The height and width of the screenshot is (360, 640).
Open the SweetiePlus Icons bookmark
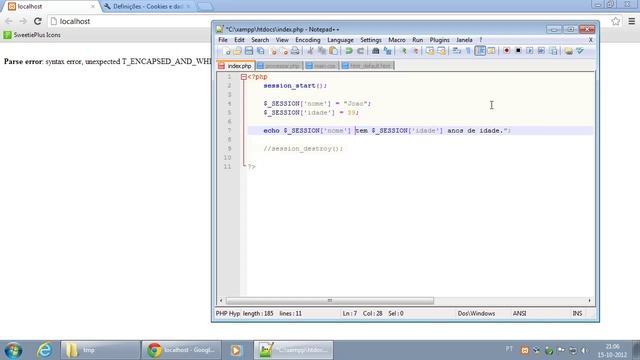(x=32, y=35)
